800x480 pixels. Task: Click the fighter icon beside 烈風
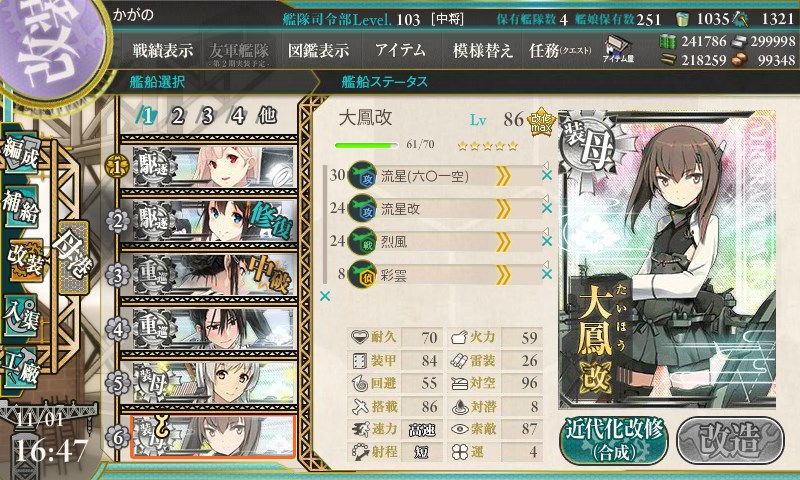362,241
